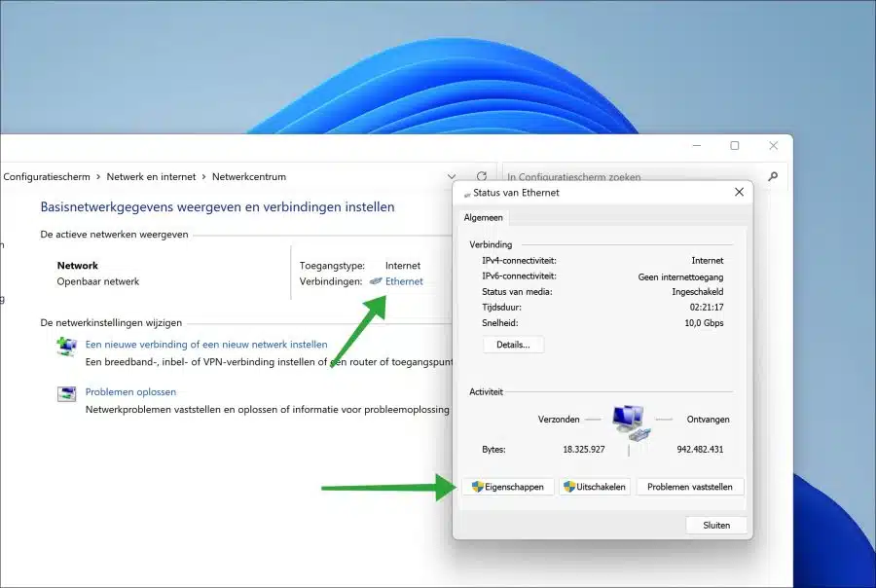Screen dimensions: 876x588
Task: Click the Status van Ethernet title icon
Action: coord(467,194)
